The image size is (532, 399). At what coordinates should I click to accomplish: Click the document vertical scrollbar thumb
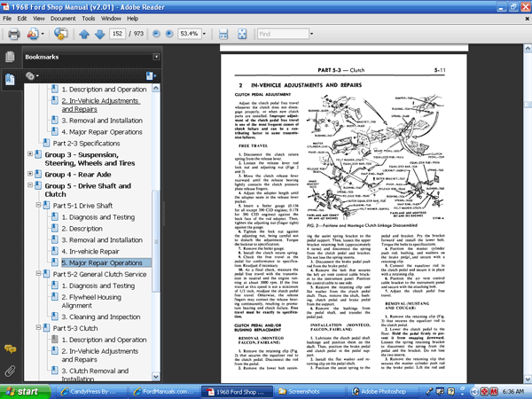[x=528, y=105]
